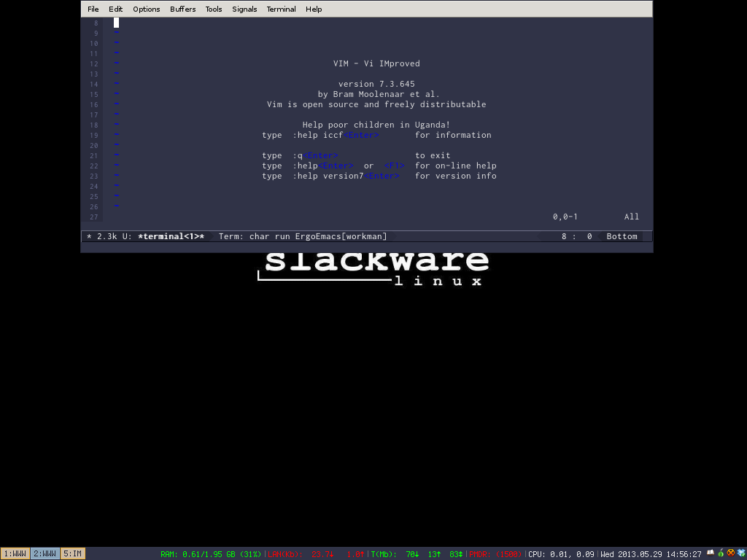Click the PMDR (1500) timer readout
The image size is (747, 560).
pyautogui.click(x=495, y=554)
